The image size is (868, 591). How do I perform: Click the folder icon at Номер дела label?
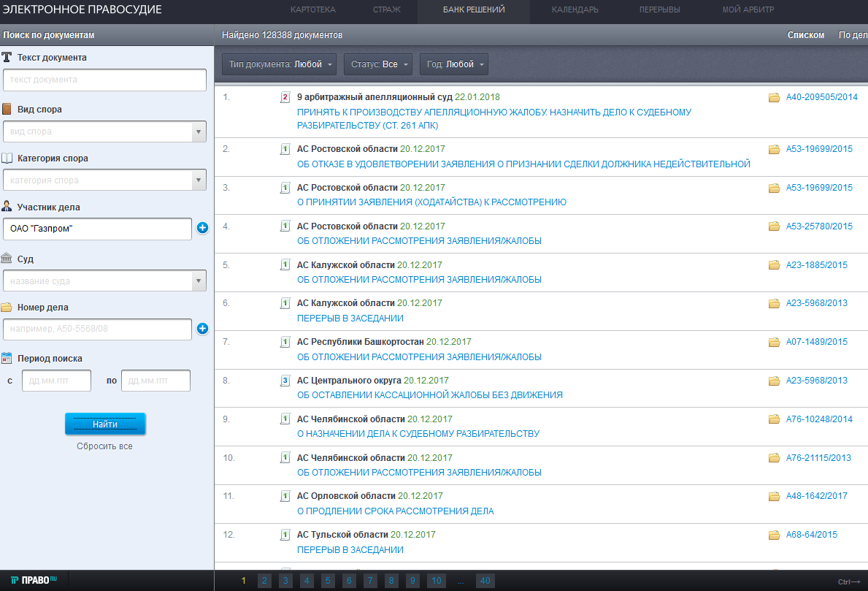tap(7, 307)
